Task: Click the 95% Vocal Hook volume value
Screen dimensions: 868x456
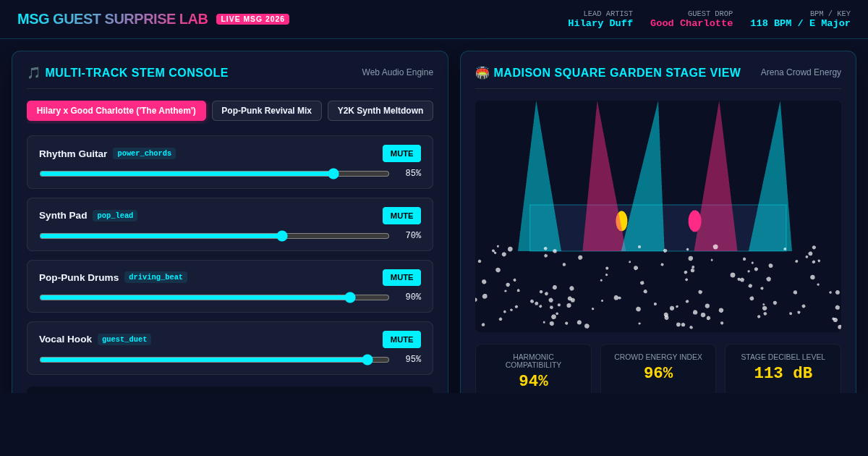Action: click(413, 360)
